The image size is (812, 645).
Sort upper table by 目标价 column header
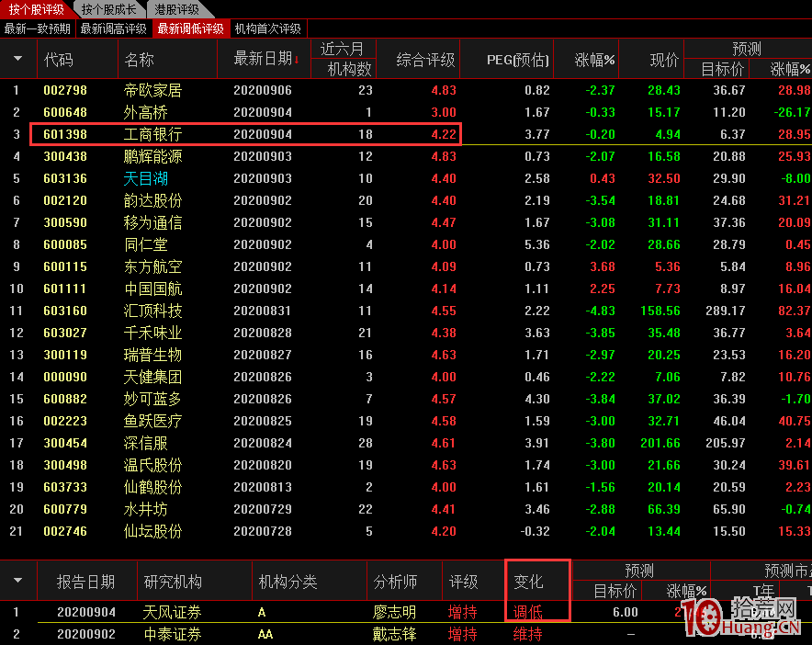[722, 69]
